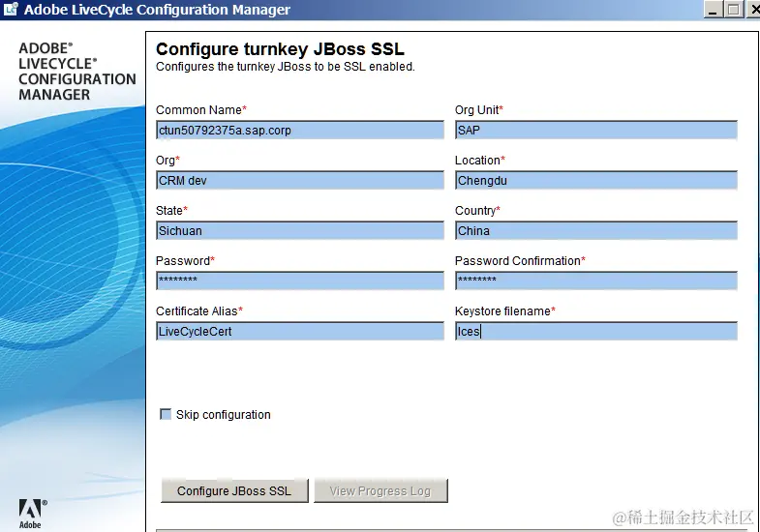Viewport: 760px width, 532px height.
Task: Click the Location label
Action: point(479,161)
